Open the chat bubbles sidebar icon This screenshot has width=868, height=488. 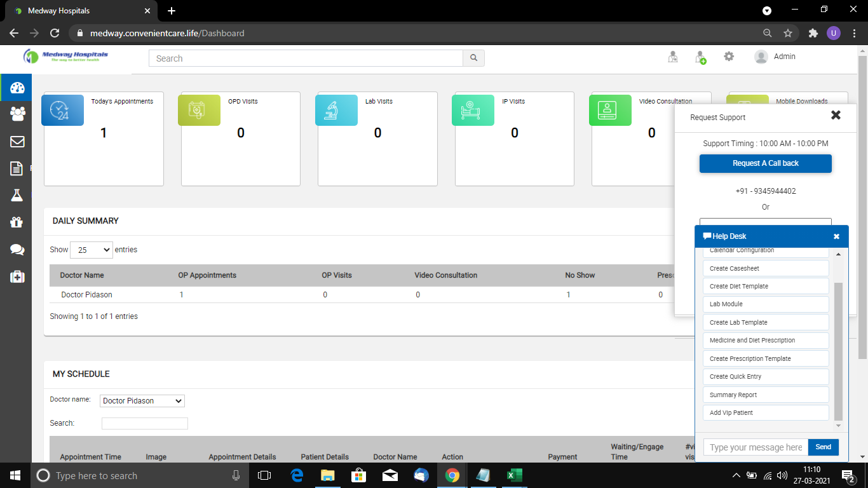click(x=17, y=249)
